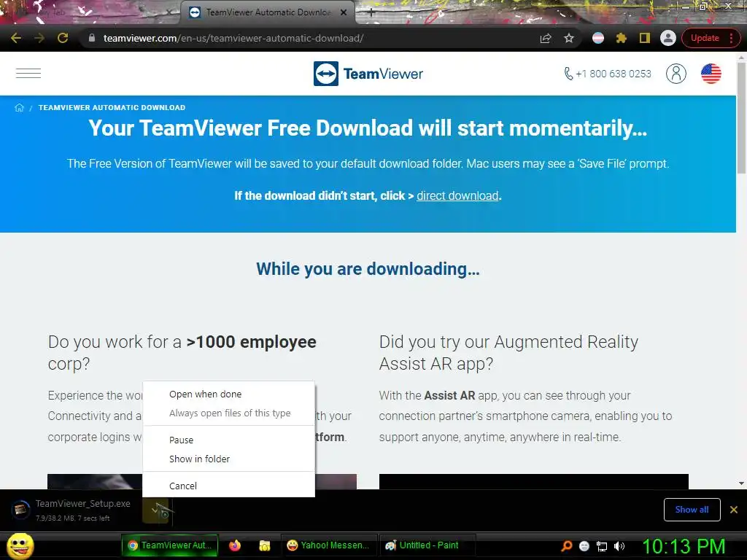
Task: Call the +1 800 638 0253 phone link
Action: point(608,74)
